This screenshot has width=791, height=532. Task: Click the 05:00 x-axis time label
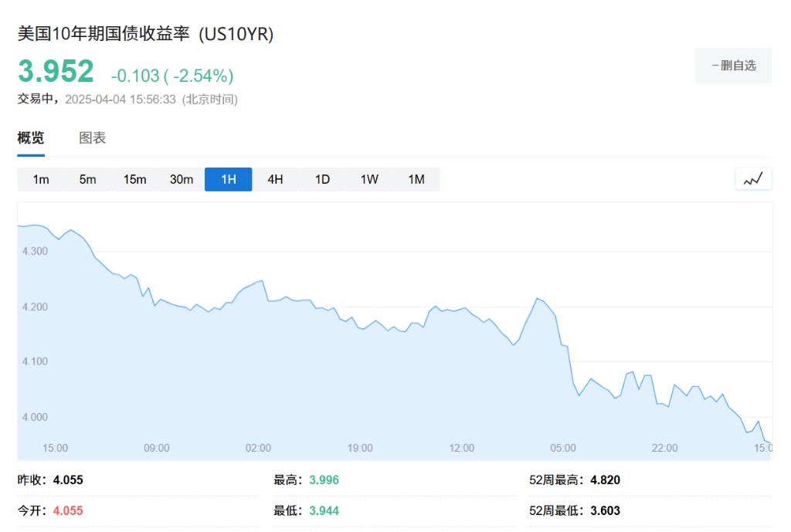point(563,449)
